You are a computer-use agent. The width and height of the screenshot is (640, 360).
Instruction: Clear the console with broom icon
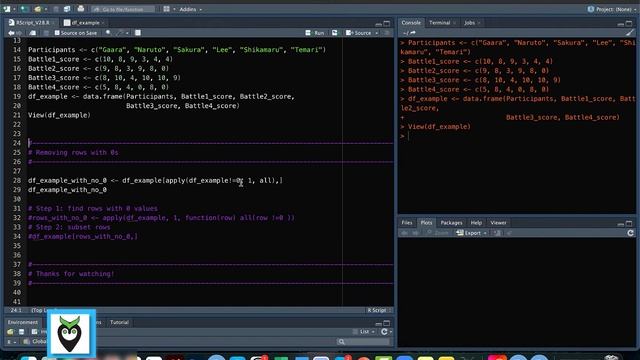pos(630,33)
